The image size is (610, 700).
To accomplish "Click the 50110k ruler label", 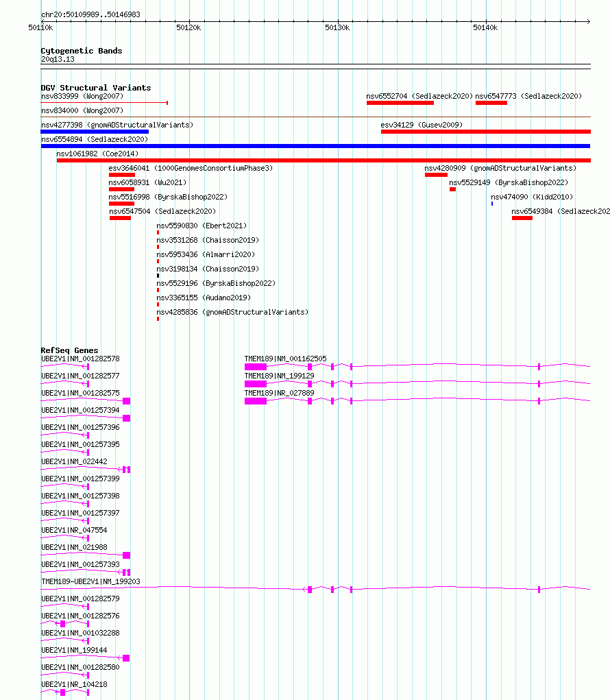I will click(40, 27).
